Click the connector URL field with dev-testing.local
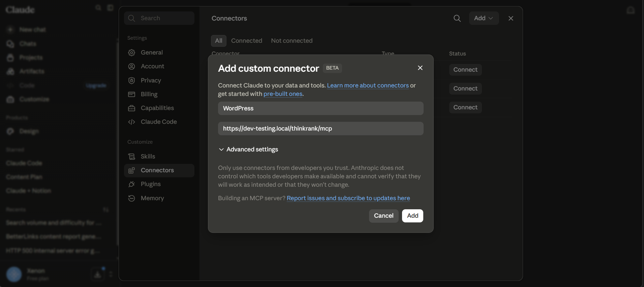 tap(321, 129)
